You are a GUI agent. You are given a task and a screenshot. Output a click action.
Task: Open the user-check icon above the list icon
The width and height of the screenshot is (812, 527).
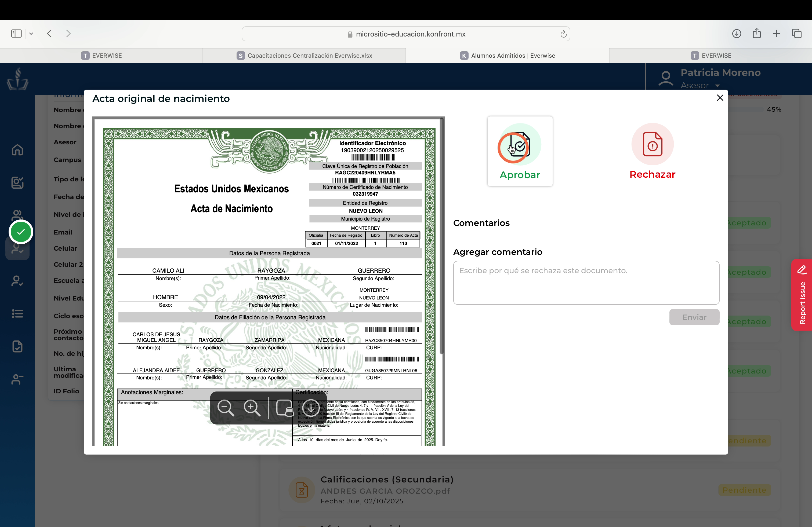click(x=17, y=281)
